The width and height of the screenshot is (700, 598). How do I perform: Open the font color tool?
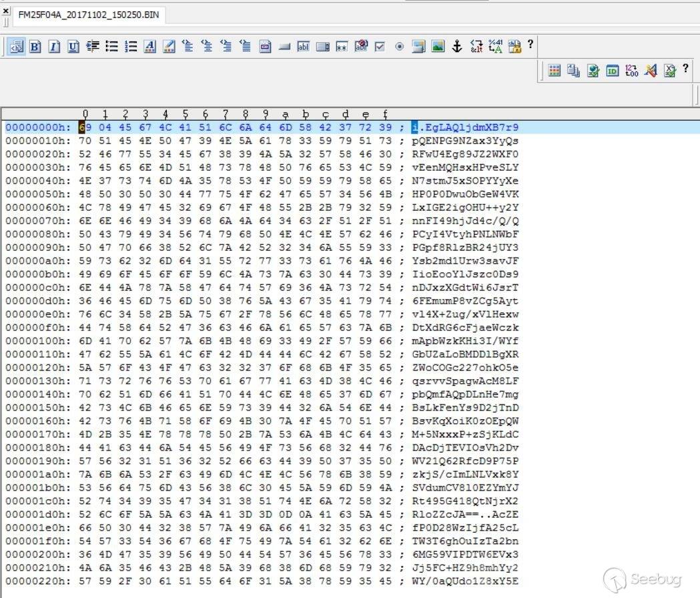click(150, 47)
